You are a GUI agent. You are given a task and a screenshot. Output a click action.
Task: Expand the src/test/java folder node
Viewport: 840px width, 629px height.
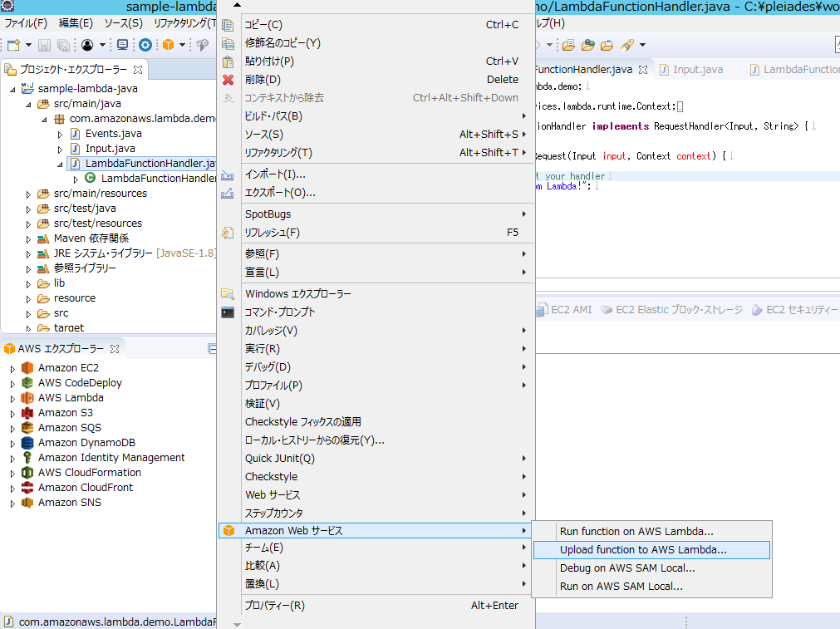point(28,209)
